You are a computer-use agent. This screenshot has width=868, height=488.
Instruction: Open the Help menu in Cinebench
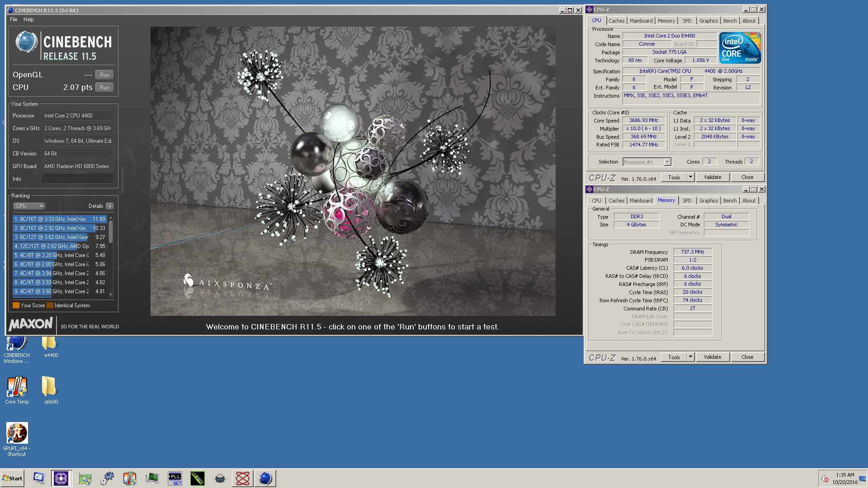click(28, 19)
